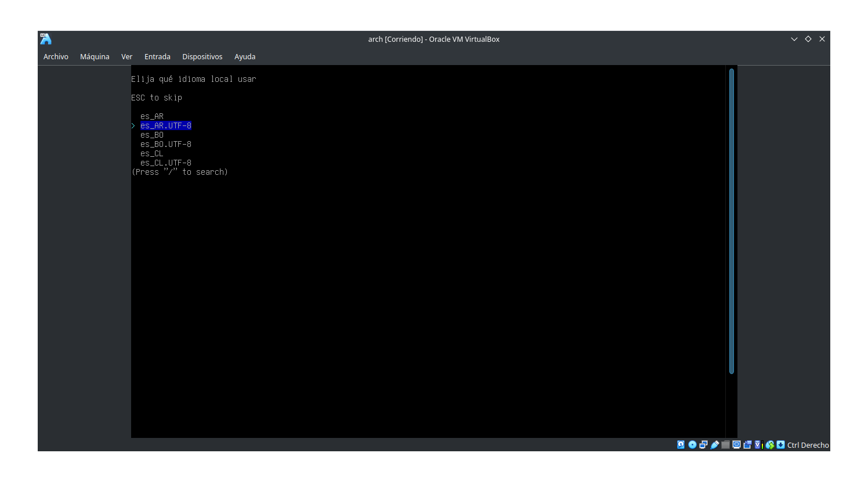The image size is (868, 496).
Task: Click the mouse integration status icon
Action: coord(769,444)
